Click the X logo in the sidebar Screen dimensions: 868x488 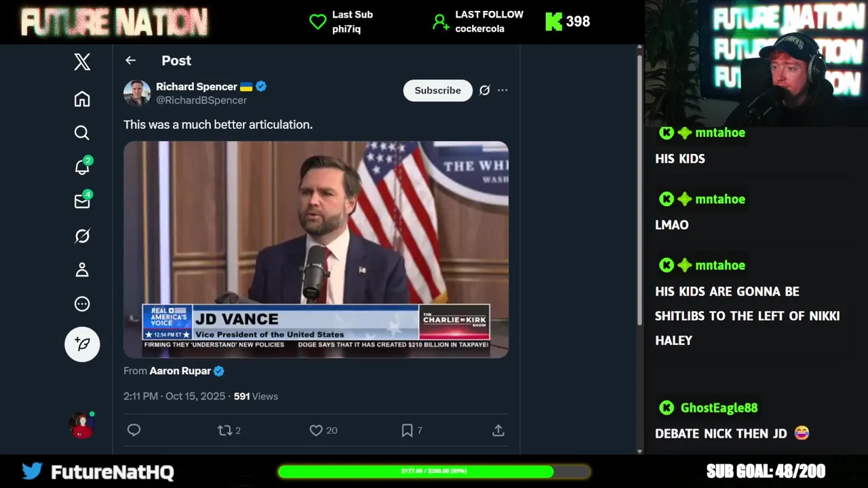pos(82,62)
